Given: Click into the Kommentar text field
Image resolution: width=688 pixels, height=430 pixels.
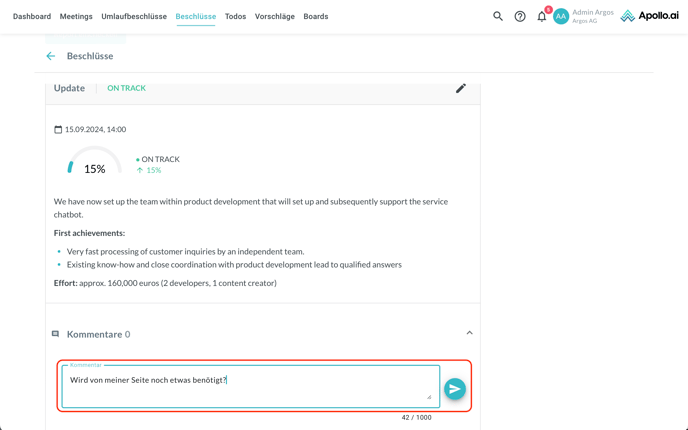Looking at the screenshot, I should [x=250, y=386].
